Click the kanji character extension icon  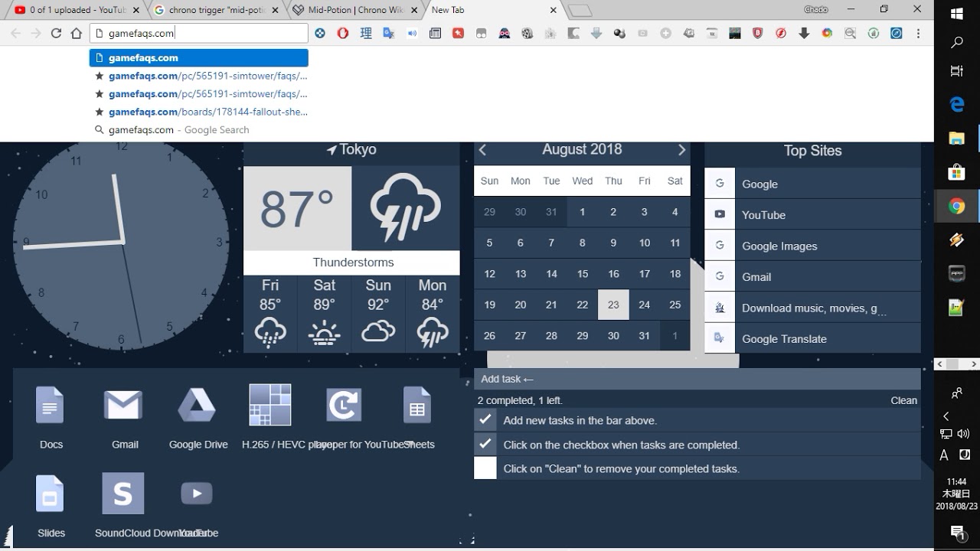(366, 33)
